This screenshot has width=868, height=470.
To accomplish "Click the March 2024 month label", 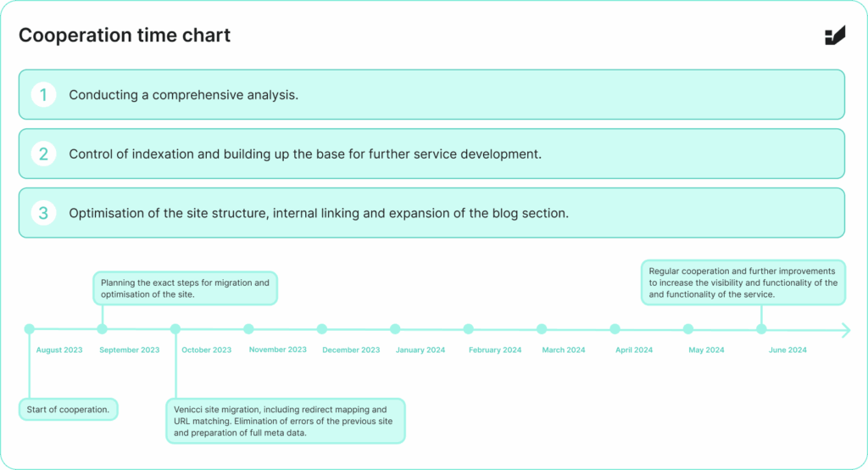I will (564, 350).
